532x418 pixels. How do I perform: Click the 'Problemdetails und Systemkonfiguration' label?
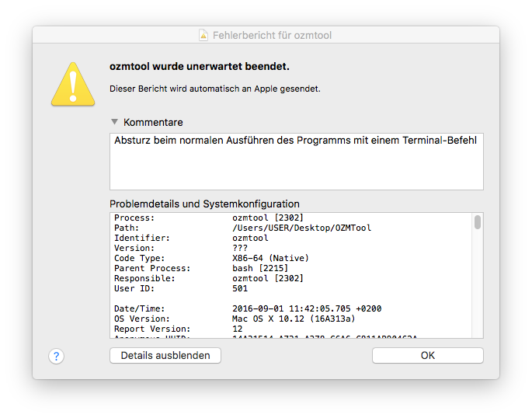pos(204,204)
